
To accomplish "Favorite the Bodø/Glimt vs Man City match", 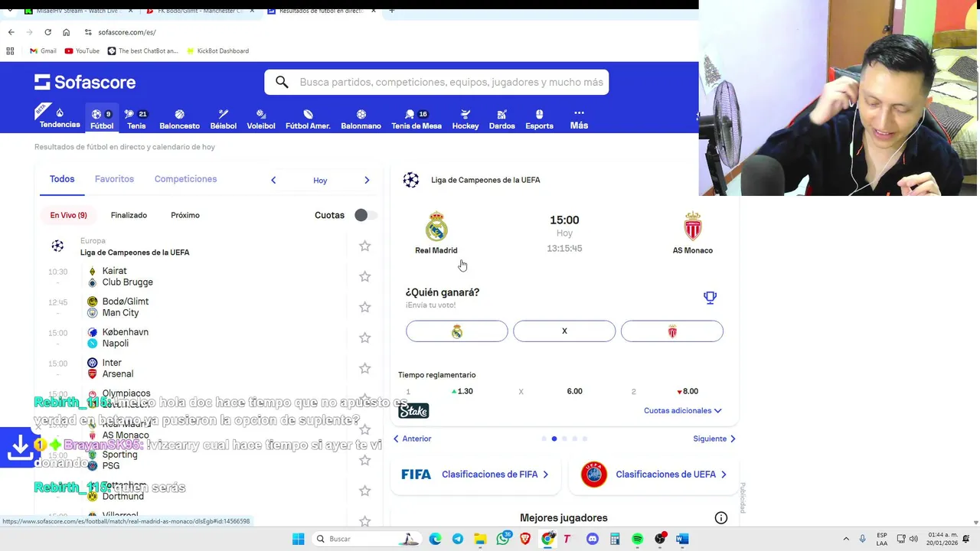I will pyautogui.click(x=364, y=307).
